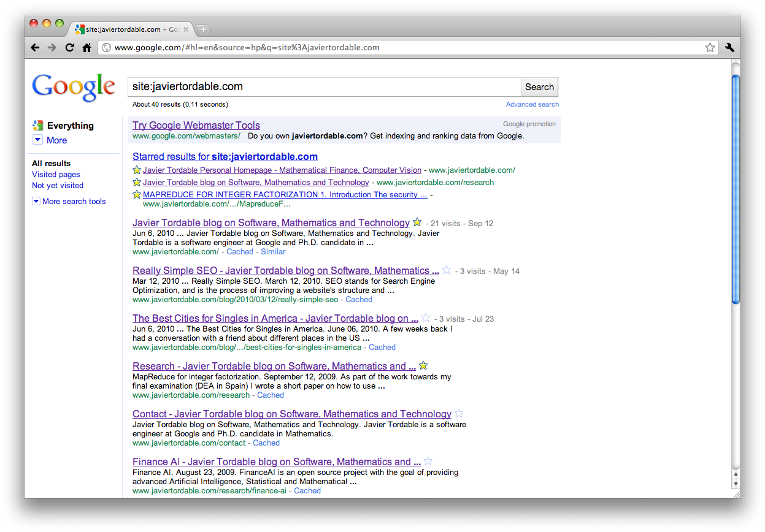Open the Finance AI result title
Viewport: 765px width, 532px height.
[x=277, y=462]
